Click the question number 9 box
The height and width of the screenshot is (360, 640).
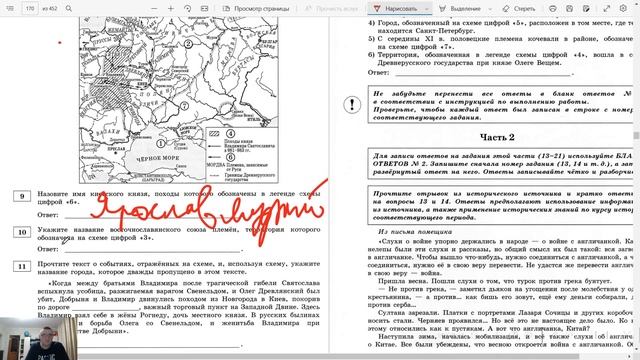(x=22, y=197)
